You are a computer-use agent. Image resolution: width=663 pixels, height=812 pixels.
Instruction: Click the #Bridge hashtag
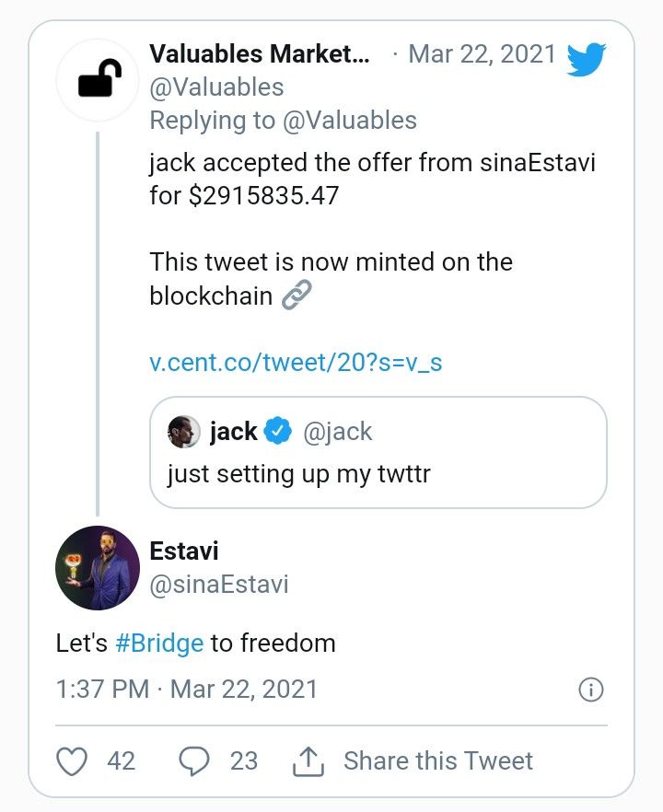coord(159,643)
